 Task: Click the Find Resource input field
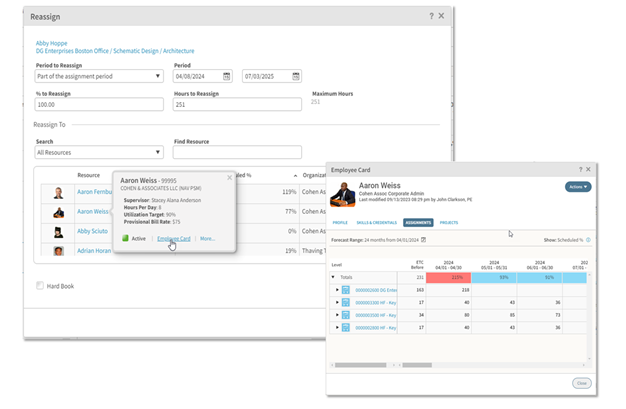[x=237, y=153]
